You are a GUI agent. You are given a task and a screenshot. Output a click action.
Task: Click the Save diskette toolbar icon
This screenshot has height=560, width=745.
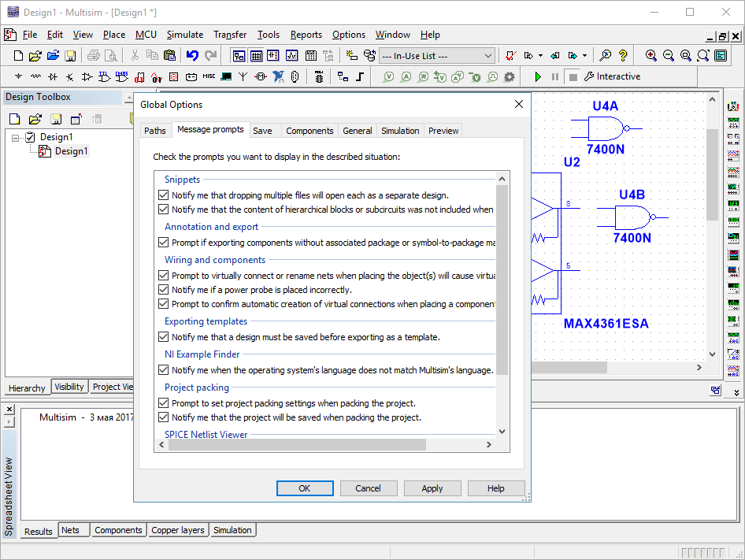pos(70,55)
